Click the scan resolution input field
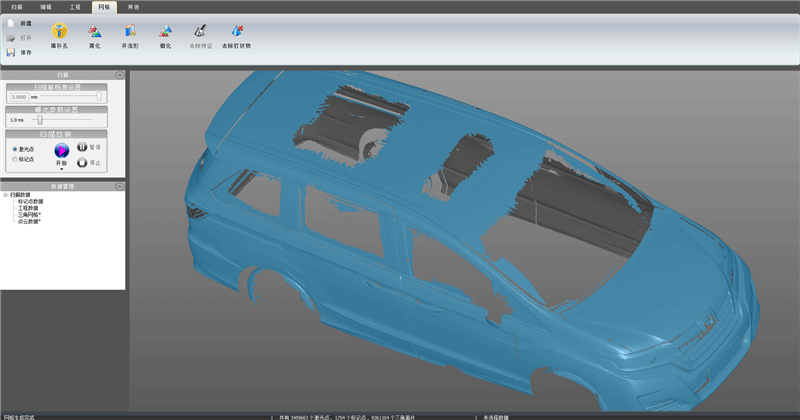800x420 pixels. 17,97
